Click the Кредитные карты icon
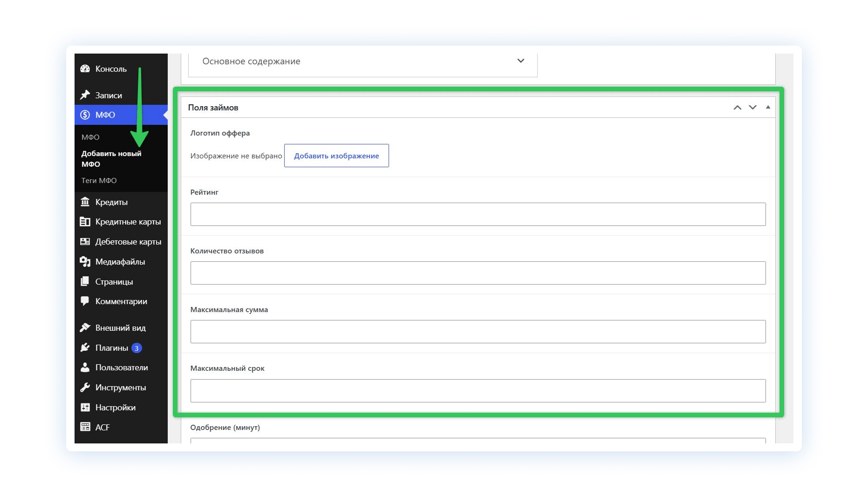 [85, 222]
